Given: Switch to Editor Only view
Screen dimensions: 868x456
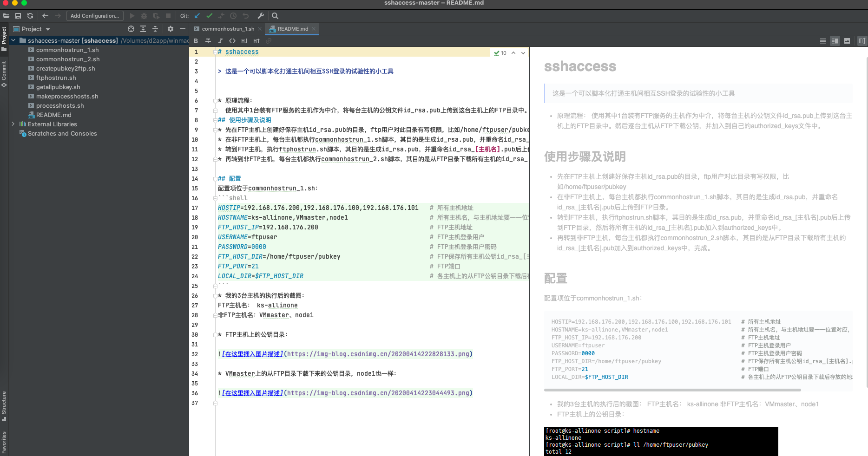Looking at the screenshot, I should click(x=823, y=41).
